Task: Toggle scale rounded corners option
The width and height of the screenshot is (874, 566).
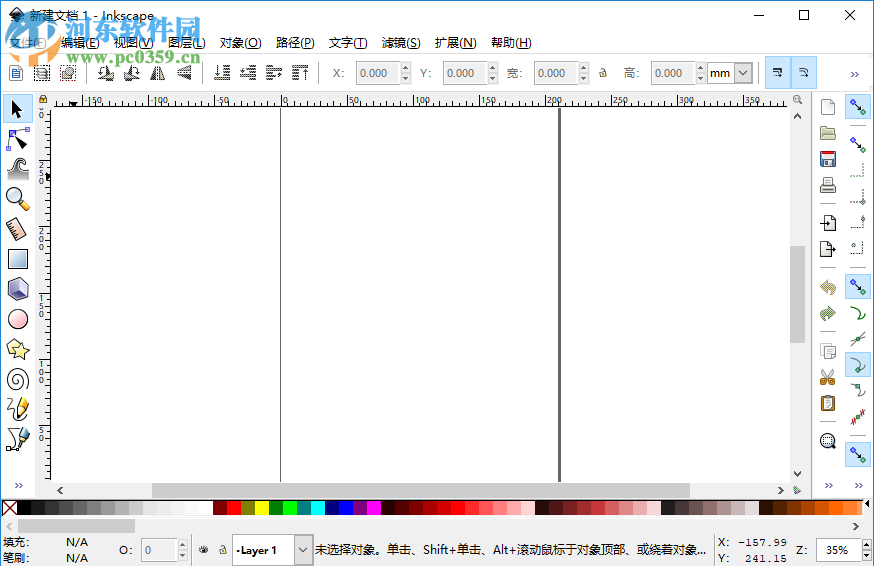Action: [804, 72]
